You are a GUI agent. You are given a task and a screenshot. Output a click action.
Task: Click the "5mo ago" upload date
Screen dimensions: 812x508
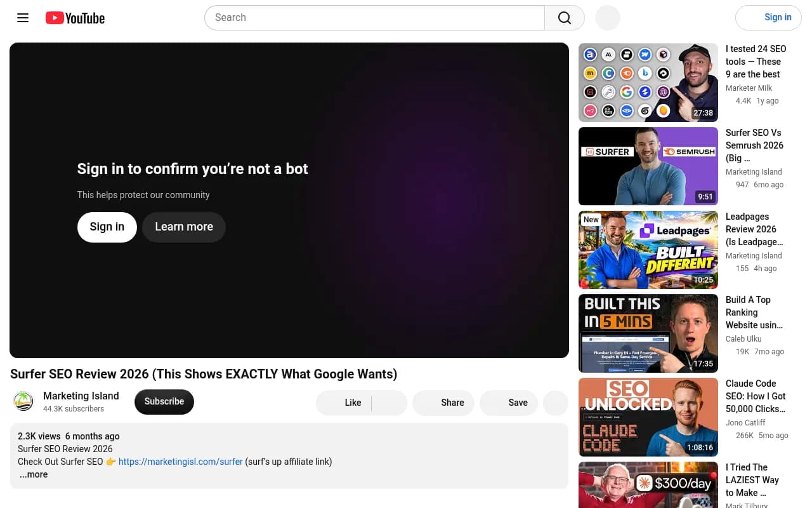773,436
